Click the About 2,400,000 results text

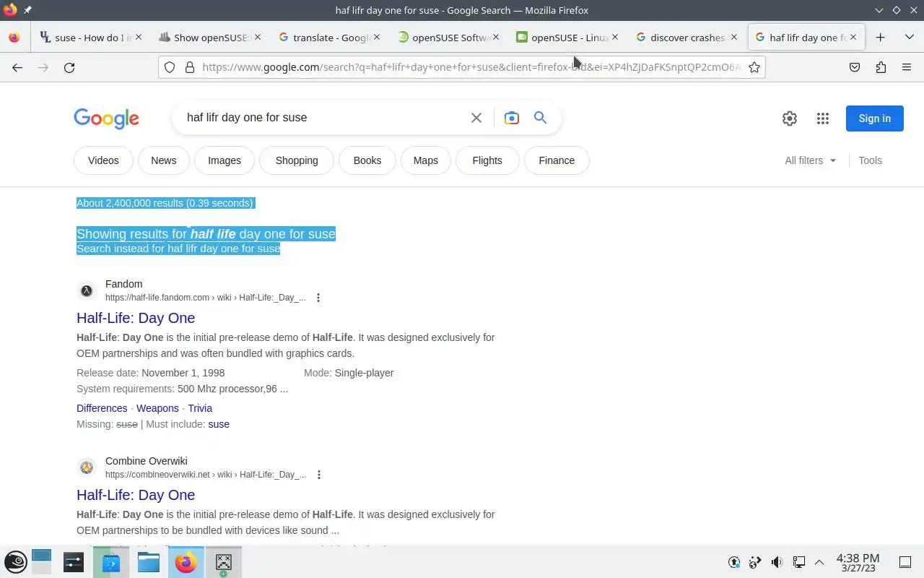click(165, 203)
